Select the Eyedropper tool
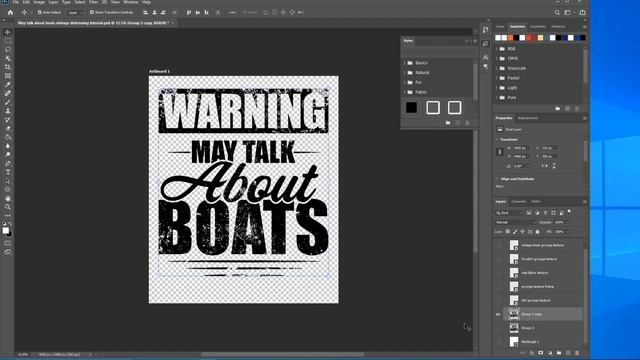 [x=7, y=84]
